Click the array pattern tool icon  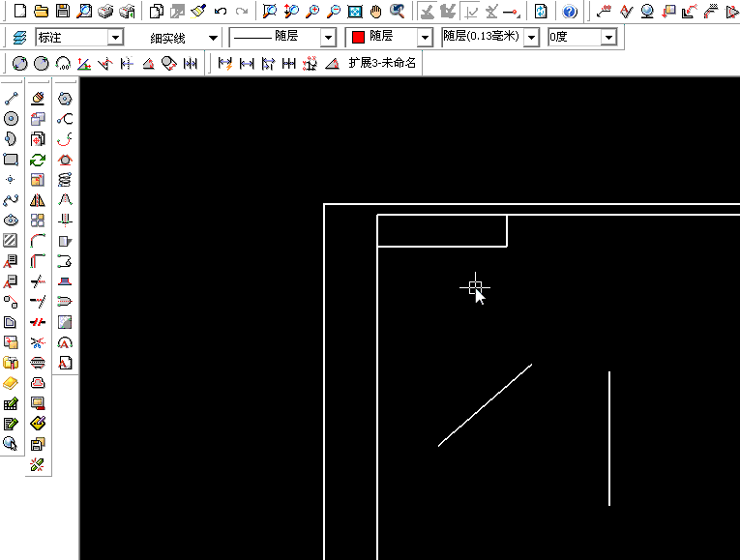coord(38,221)
